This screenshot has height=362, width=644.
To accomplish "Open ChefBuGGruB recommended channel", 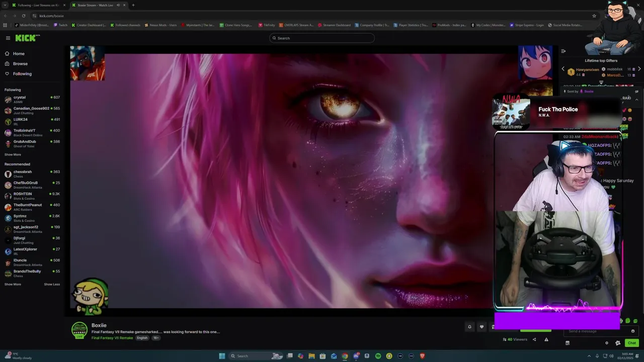I will (x=32, y=185).
